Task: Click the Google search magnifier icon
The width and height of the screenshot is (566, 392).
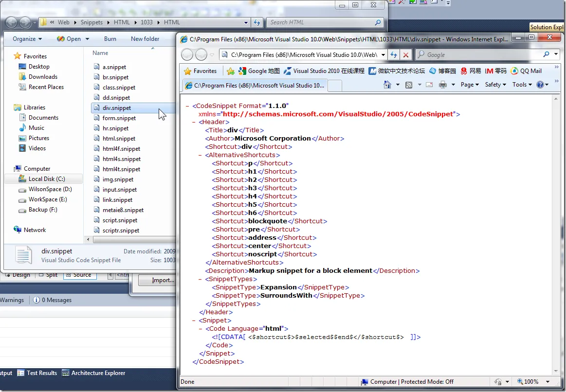Action: tap(546, 55)
